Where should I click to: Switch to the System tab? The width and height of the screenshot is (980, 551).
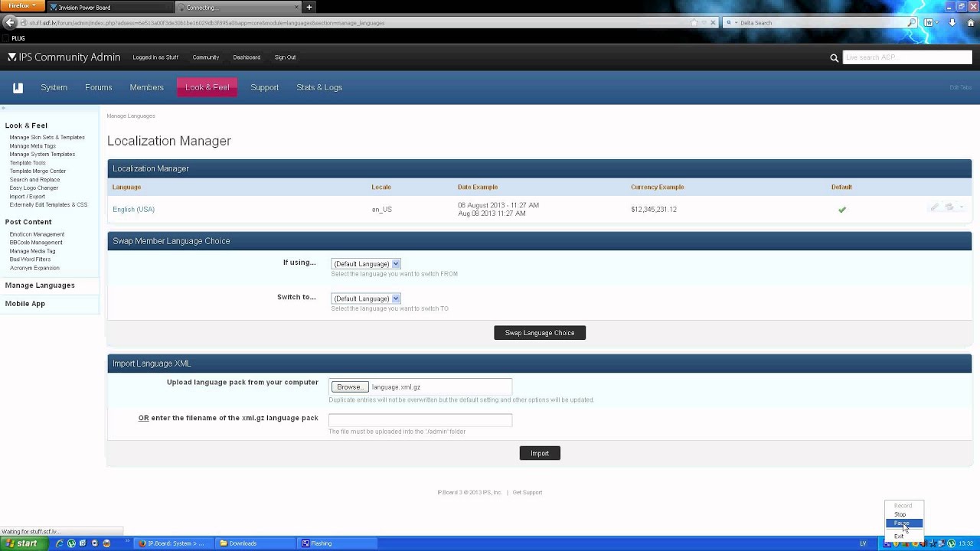pos(54,88)
